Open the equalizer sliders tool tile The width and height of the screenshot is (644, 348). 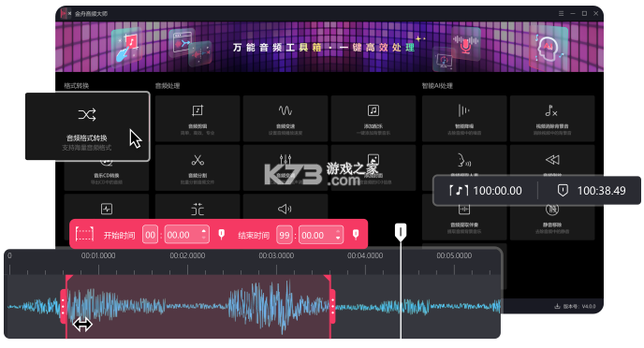click(x=285, y=167)
